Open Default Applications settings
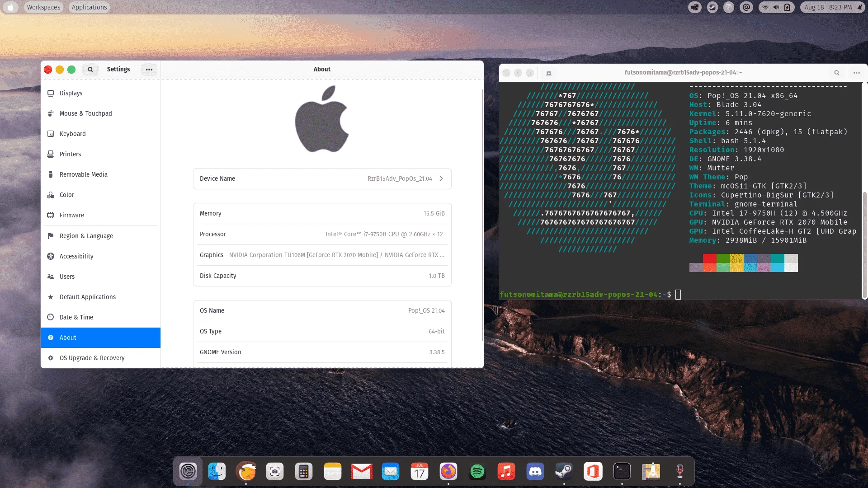868x488 pixels. (100, 297)
